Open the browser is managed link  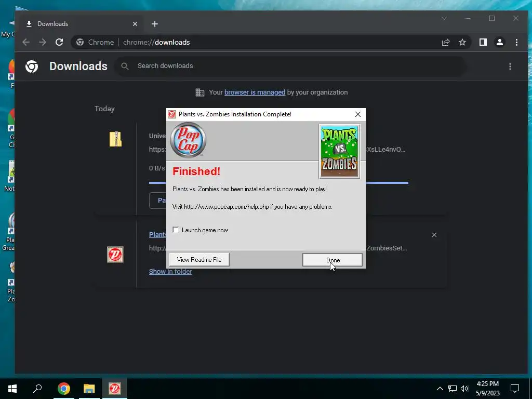pyautogui.click(x=255, y=92)
